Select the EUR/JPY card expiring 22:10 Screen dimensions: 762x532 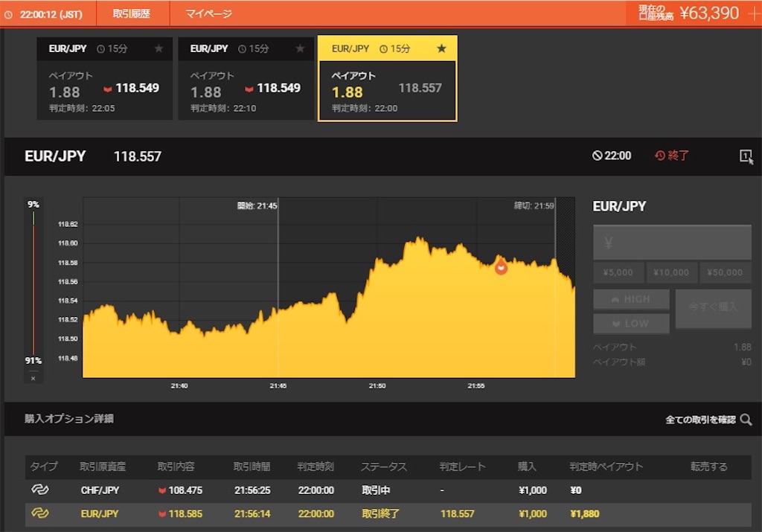pos(246,78)
